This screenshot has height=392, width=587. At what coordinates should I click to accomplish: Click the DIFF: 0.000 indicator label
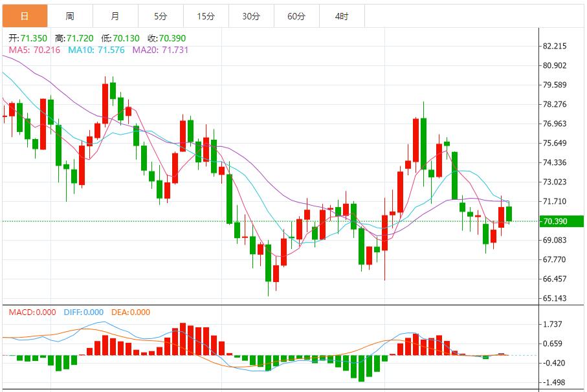click(x=83, y=312)
